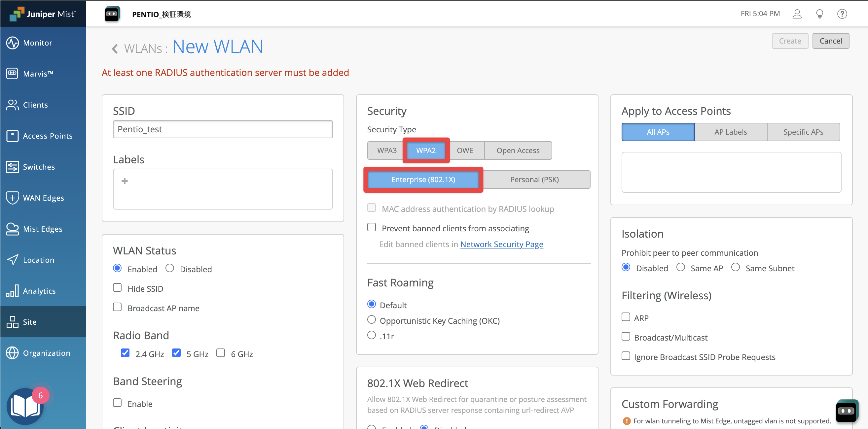Choose the WPA3 security type
868x429 pixels.
(x=386, y=150)
